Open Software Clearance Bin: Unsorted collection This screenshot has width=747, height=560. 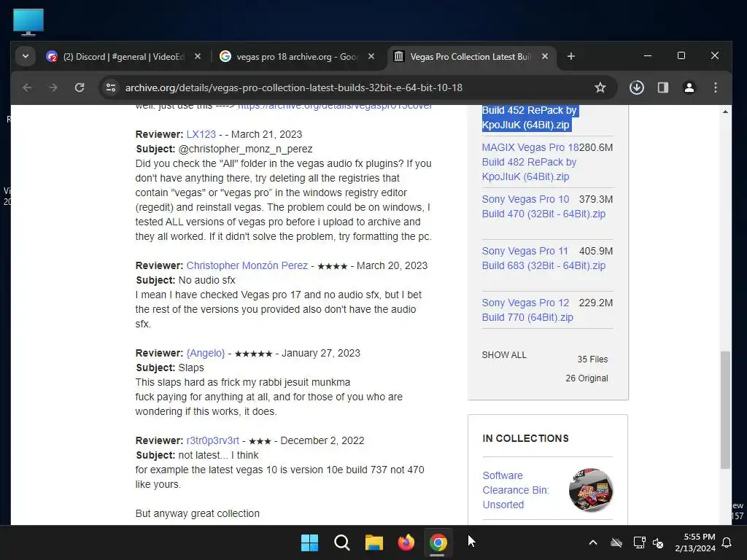click(516, 490)
